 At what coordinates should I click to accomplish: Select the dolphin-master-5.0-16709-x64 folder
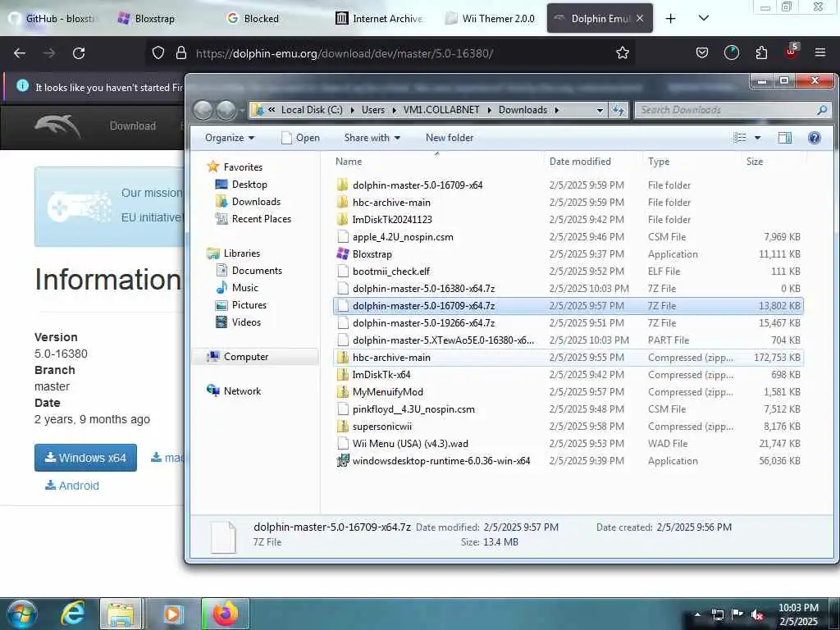(568, 185)
